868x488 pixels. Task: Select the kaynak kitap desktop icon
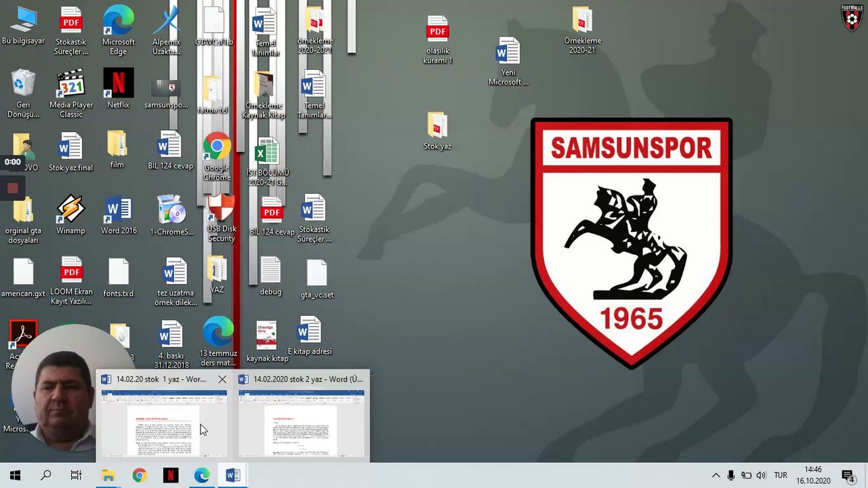[x=267, y=342]
